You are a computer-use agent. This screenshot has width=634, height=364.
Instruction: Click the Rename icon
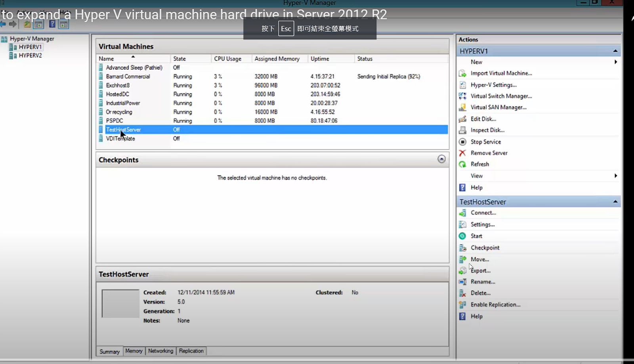click(462, 282)
